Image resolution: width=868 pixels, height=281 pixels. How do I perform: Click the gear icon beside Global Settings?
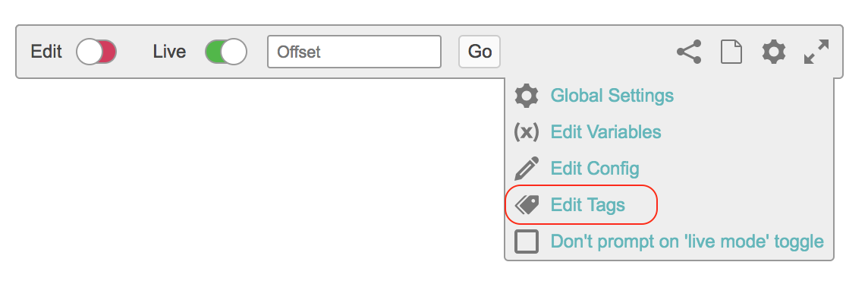(x=526, y=96)
